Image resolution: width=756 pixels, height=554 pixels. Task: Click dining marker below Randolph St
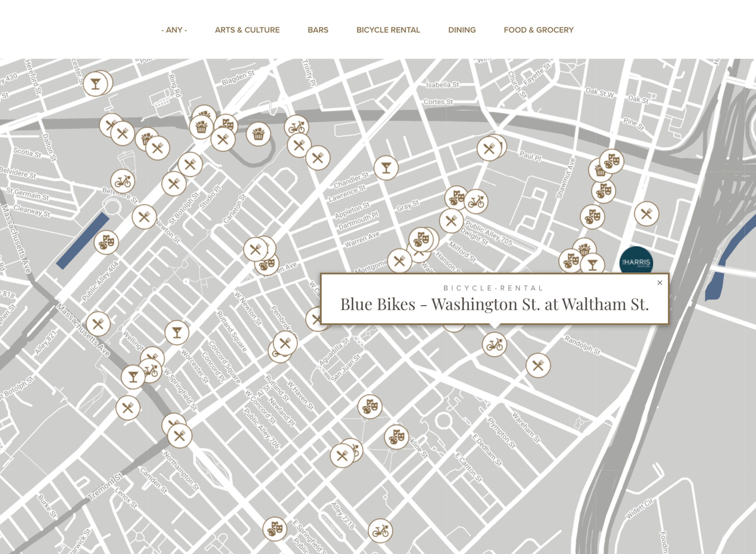point(538,365)
